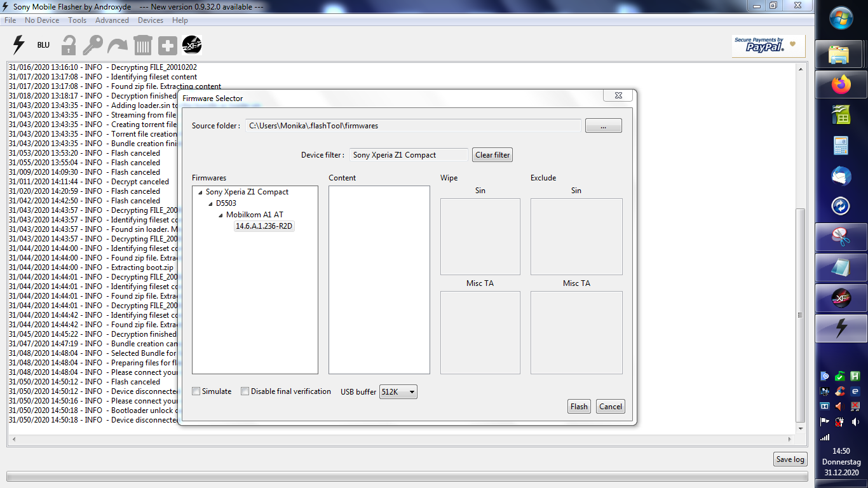Collapse the Sony Xperia Z1 Compact tree node

click(201, 192)
